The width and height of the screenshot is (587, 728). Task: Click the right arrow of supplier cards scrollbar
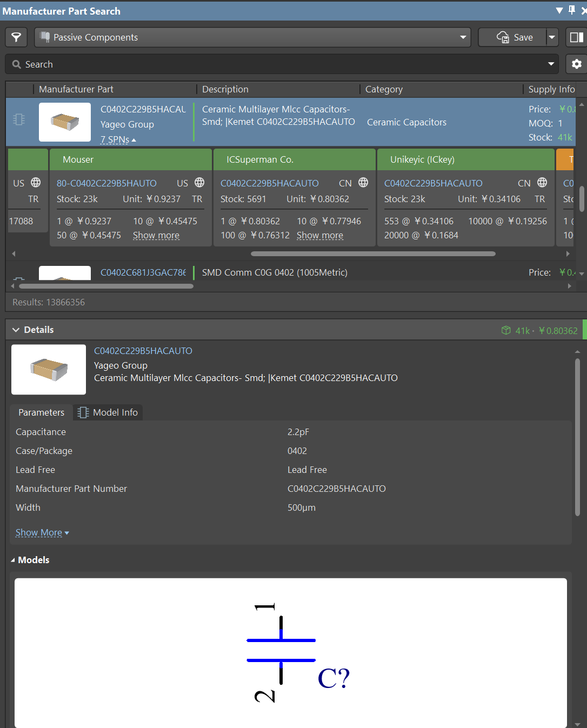tap(568, 253)
